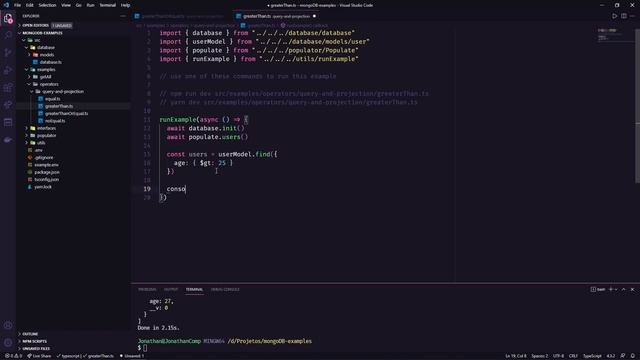The image size is (640, 360).
Task: Open the View menu
Action: (66, 5)
